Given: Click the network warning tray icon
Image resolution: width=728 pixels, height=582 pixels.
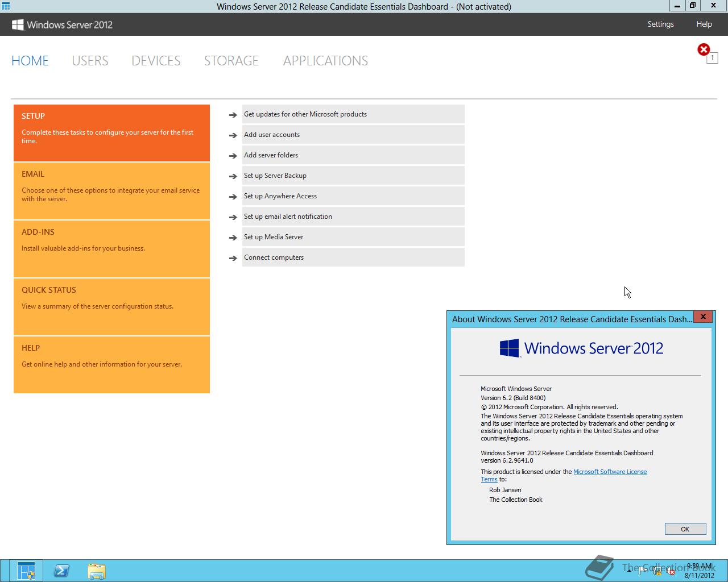Looking at the screenshot, I should [x=657, y=571].
